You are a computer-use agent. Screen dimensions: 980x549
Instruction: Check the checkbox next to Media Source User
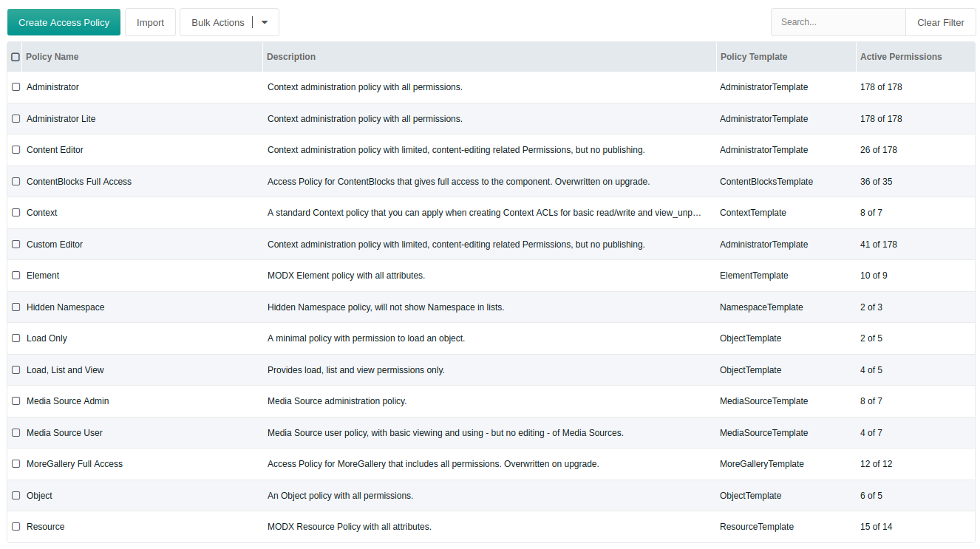click(16, 432)
